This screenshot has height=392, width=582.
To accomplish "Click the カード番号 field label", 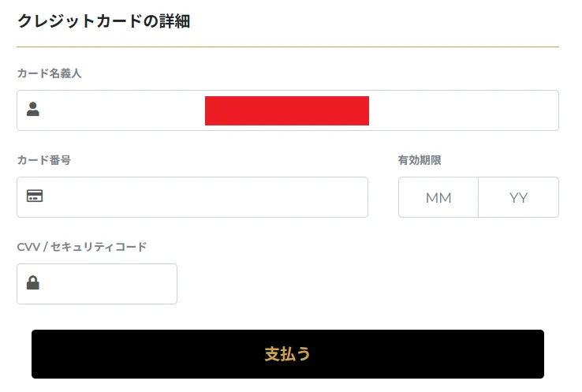I will click(44, 160).
